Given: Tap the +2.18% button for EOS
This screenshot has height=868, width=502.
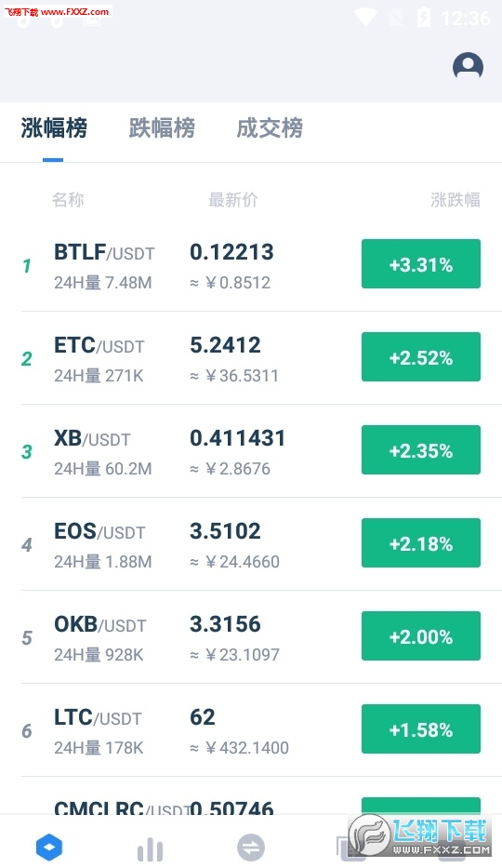Looking at the screenshot, I should pos(421,543).
